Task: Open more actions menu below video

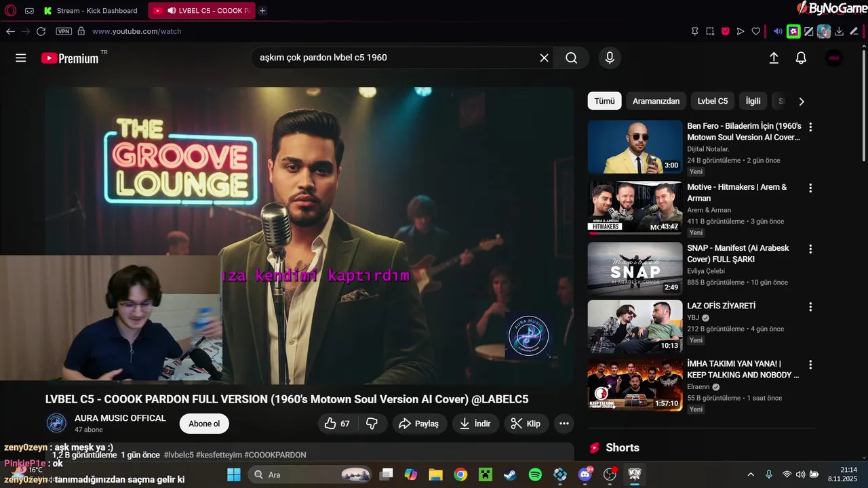Action: click(x=564, y=424)
